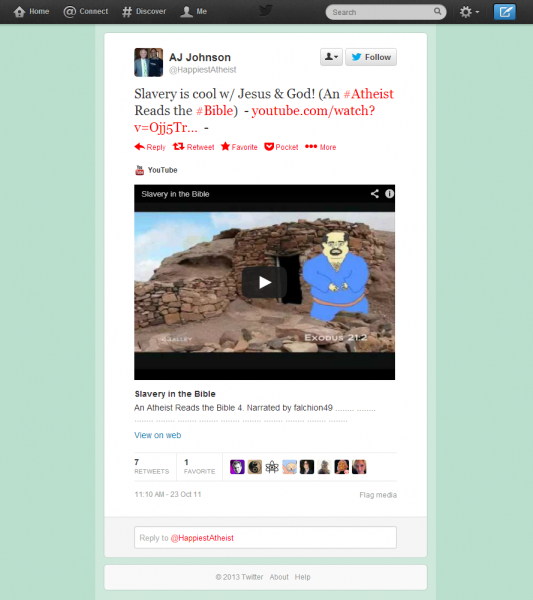Screen dimensions: 533x600
Task: Open the Connect tab
Action: (86, 11)
